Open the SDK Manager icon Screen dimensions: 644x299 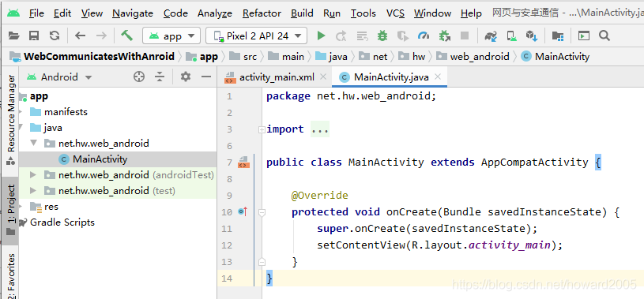pyautogui.click(x=532, y=36)
